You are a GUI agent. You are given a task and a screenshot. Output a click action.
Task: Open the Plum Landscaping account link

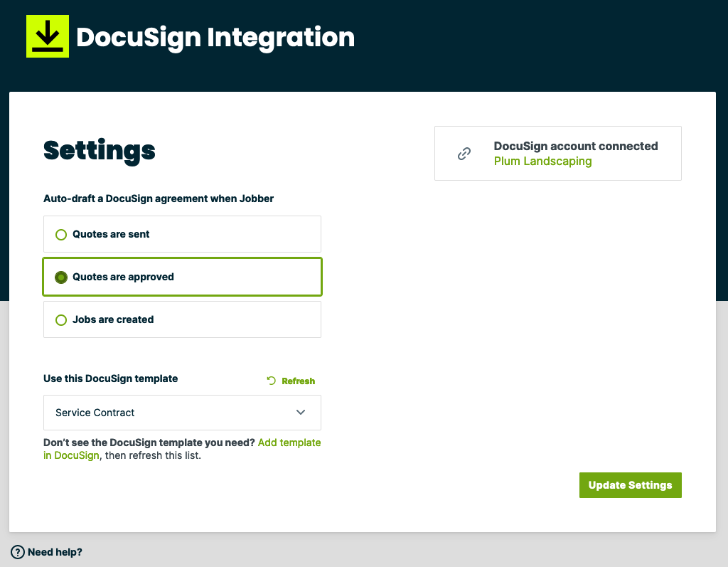542,161
